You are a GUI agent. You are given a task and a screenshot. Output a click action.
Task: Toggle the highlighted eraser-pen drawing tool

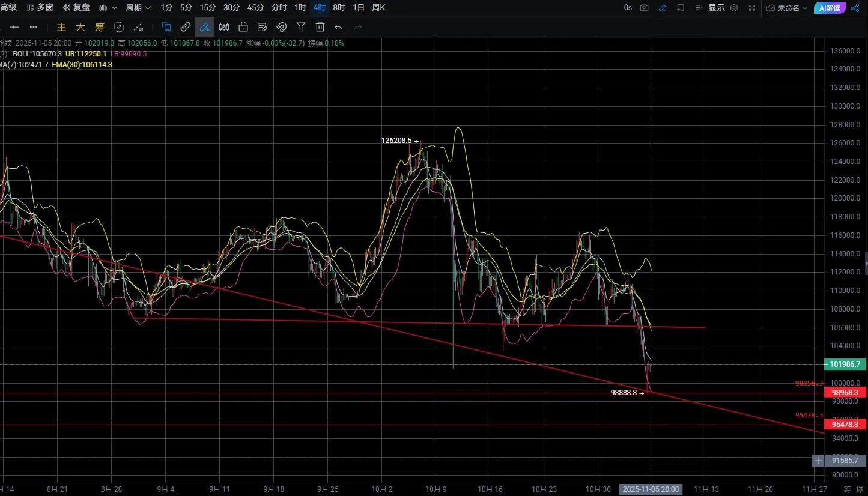[205, 27]
